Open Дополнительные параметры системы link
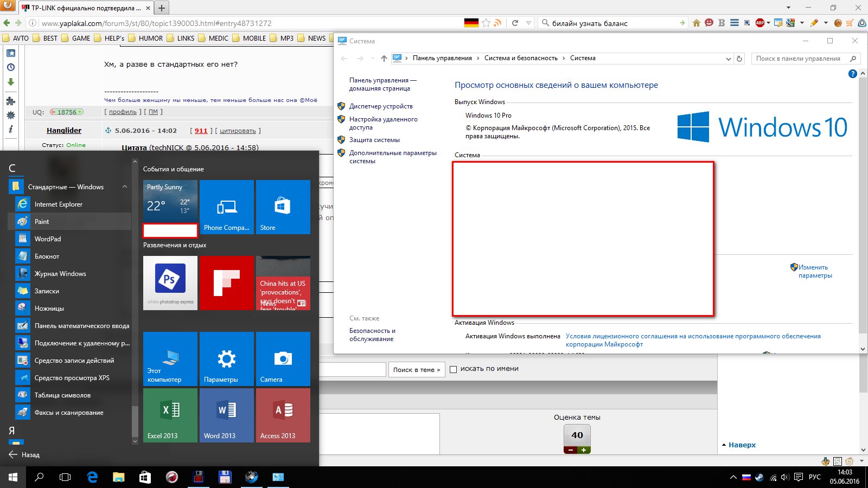The width and height of the screenshot is (868, 488). [393, 157]
